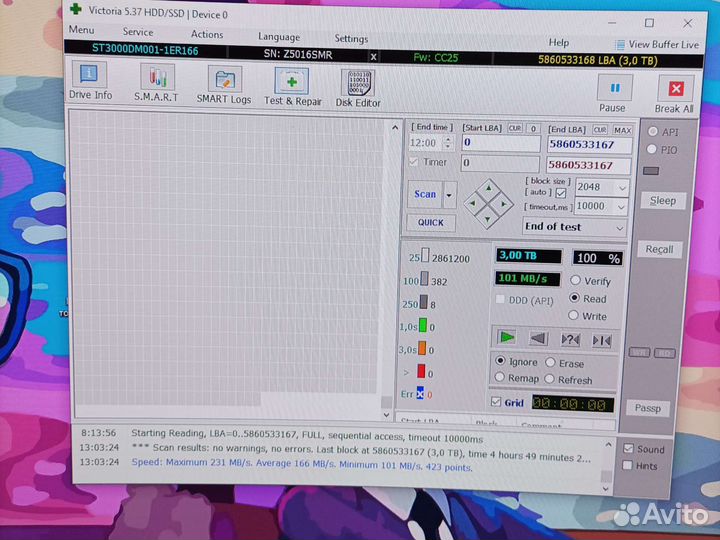Click the QUICK scan button
Viewport: 720px width, 540px height.
[x=431, y=222]
